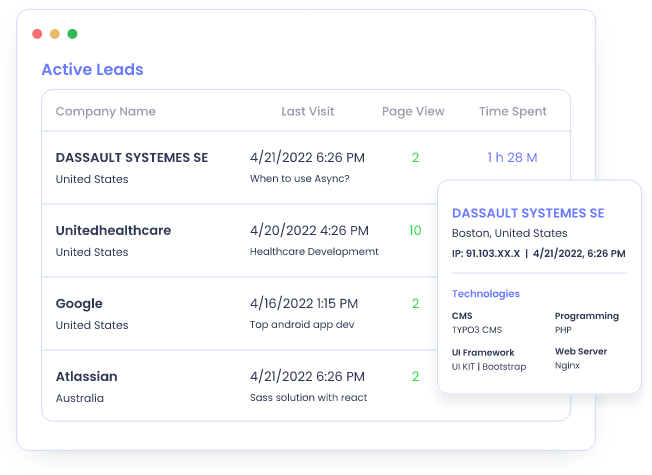
Task: Click 'Top android app dev' page title
Action: coord(302,325)
